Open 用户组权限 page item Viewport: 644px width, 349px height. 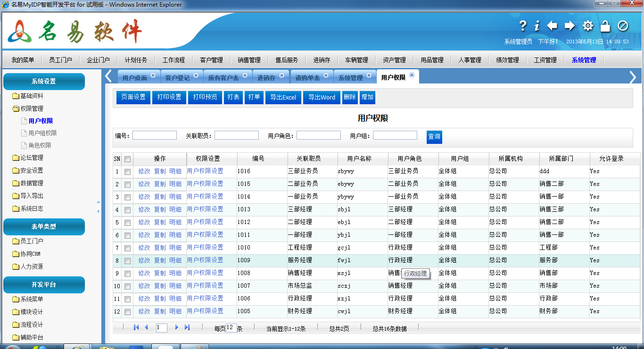tap(39, 133)
